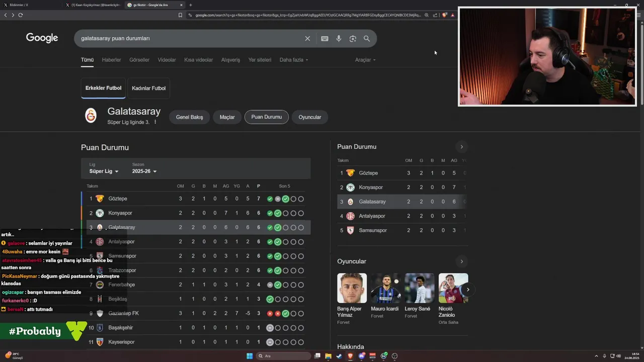
Task: Click Kayserispor in the standings
Action: 122,342
